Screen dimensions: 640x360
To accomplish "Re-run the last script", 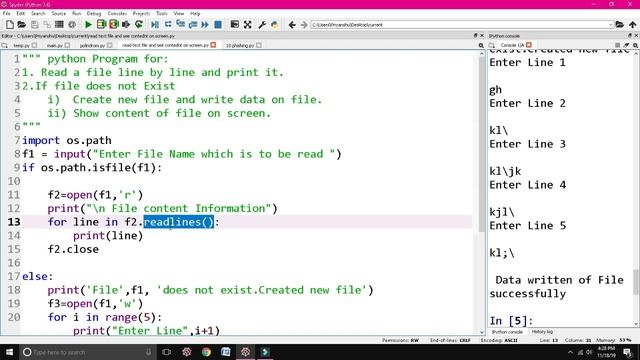I will tap(139, 24).
